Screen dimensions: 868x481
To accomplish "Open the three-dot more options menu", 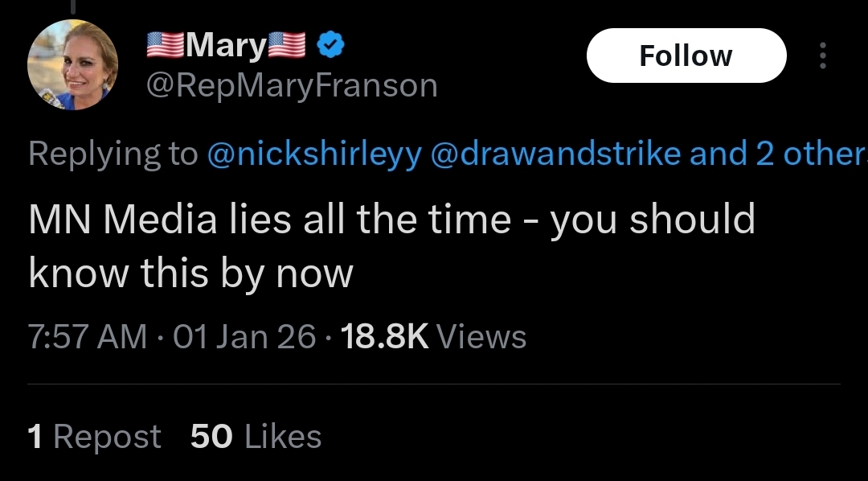I will pyautogui.click(x=822, y=55).
